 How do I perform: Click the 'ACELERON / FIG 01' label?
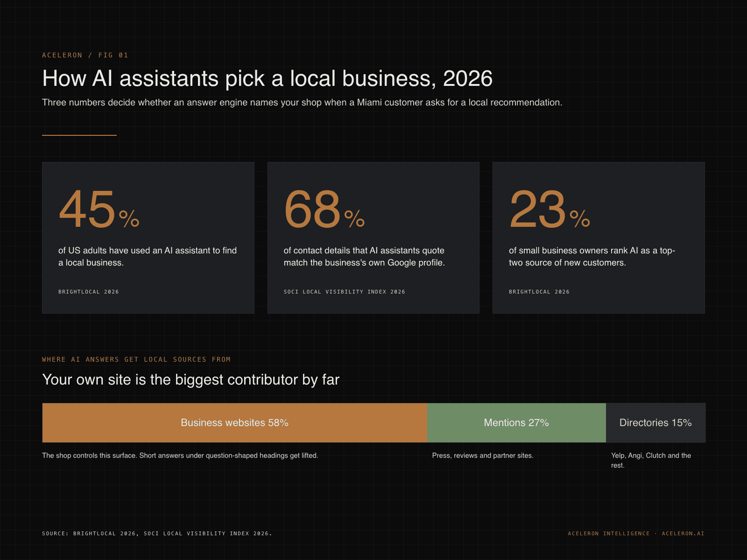85,55
